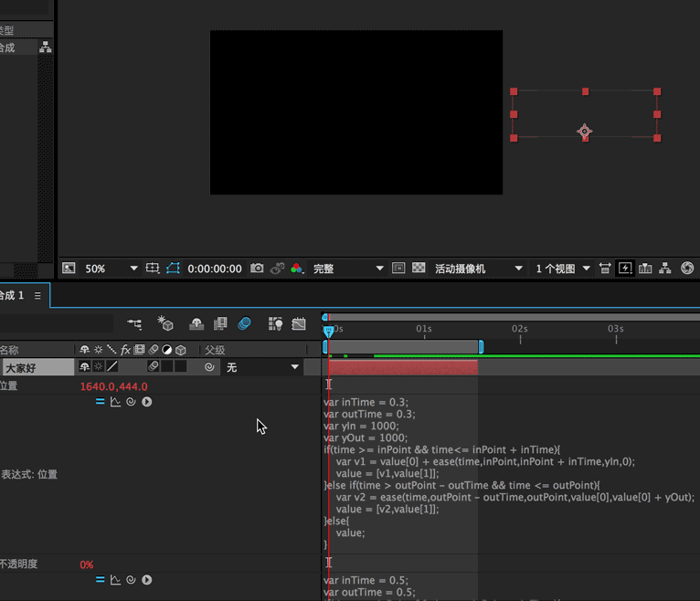Screen dimensions: 700x601
Task: Open the 位置 expression language menu arrow
Action: tap(147, 402)
